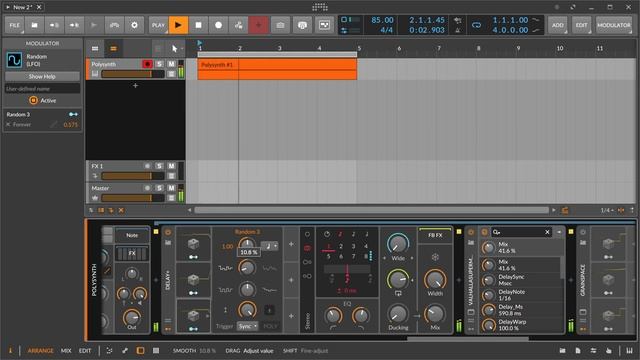Click bar 6 on timeline ruler
Viewport: 640px width, 360px height.
[399, 49]
